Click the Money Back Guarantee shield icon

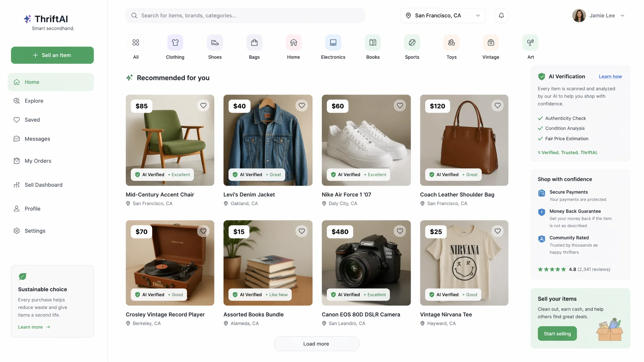tap(541, 212)
